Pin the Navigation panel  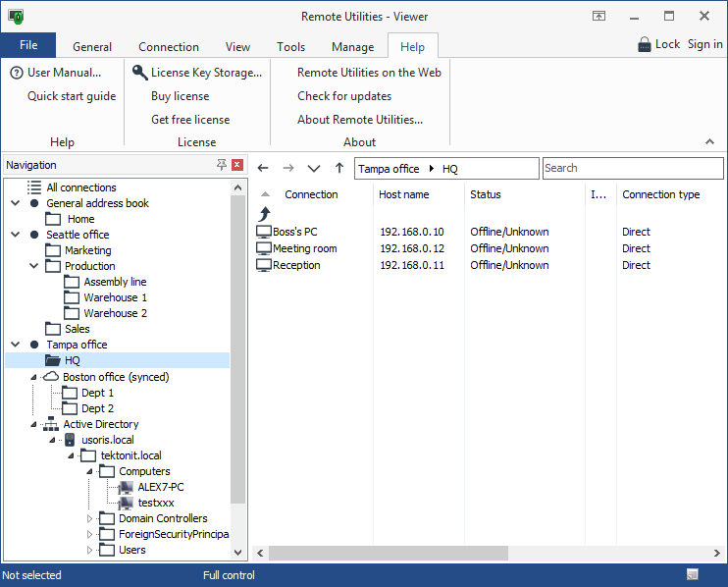click(222, 165)
